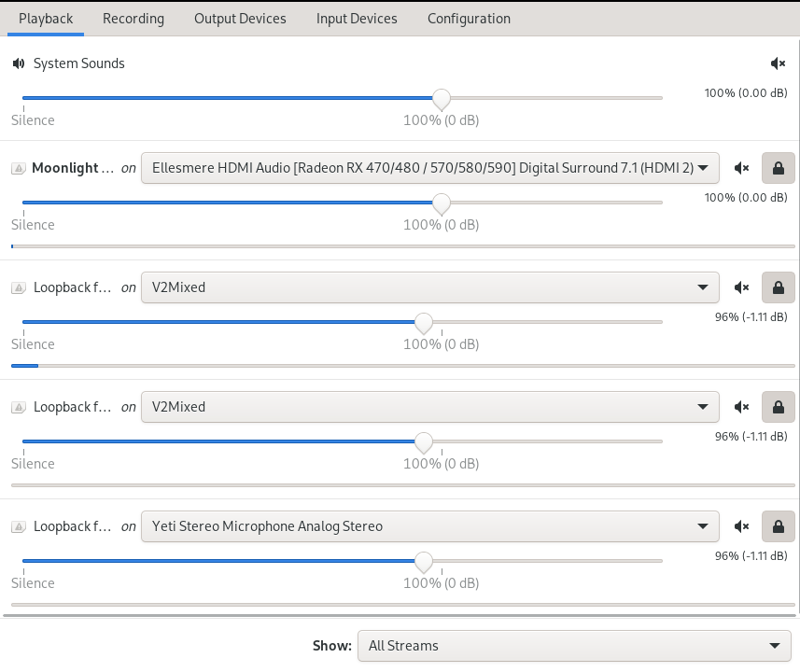Select the Playback tab
The width and height of the screenshot is (800, 672).
[46, 19]
